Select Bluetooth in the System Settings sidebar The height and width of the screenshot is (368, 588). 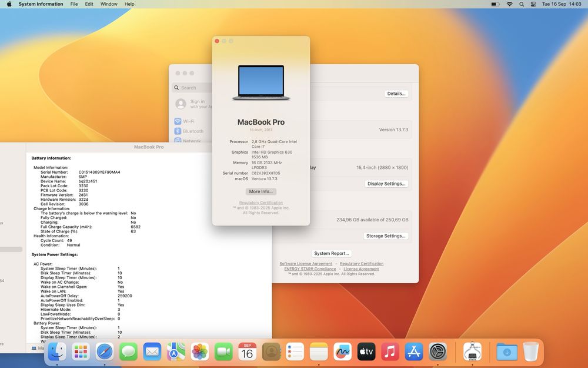(189, 131)
